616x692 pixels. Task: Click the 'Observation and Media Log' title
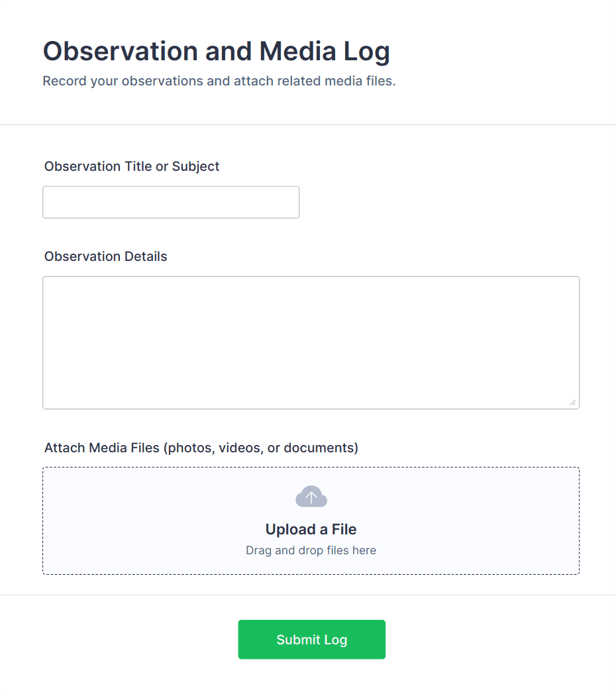(216, 51)
